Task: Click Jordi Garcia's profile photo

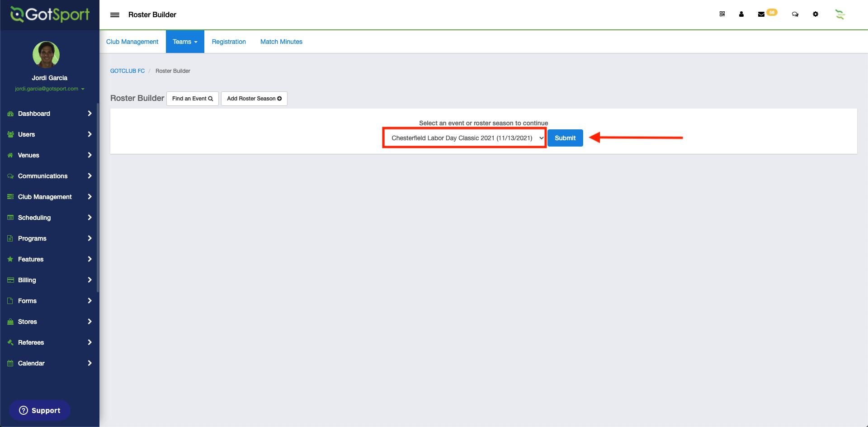Action: point(46,55)
